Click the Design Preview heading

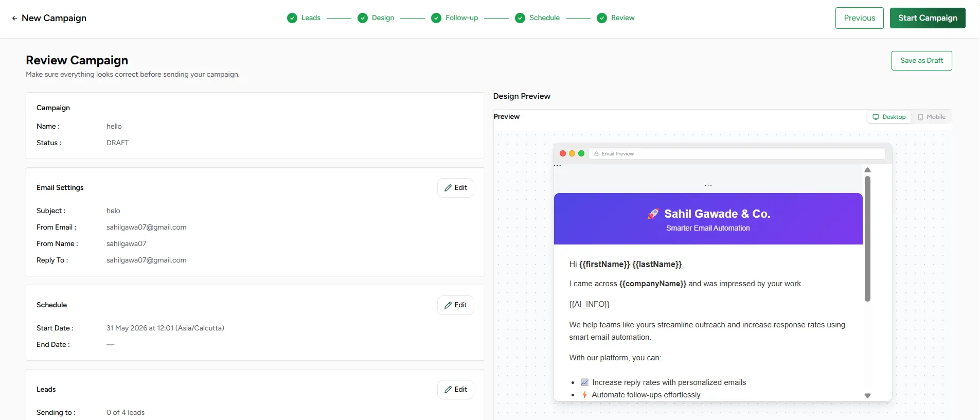pyautogui.click(x=522, y=96)
